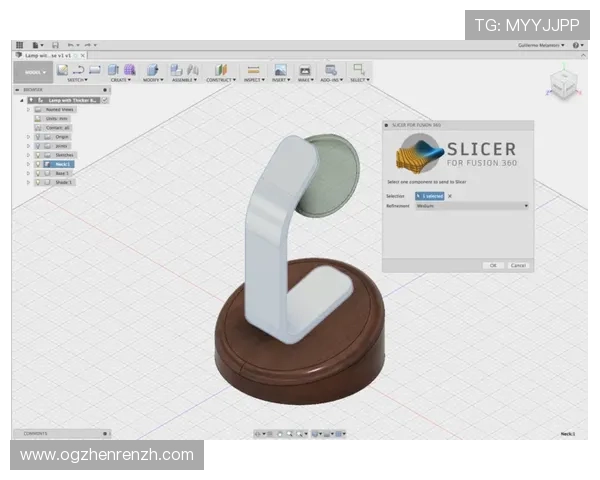Viewport: 600px width, 480px height.
Task: Open the ADD-INS menu
Action: tap(330, 80)
